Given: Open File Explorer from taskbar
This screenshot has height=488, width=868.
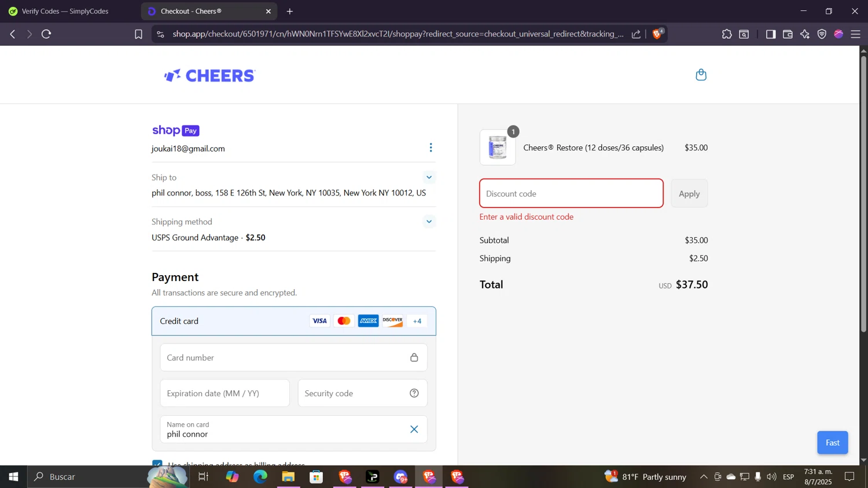Looking at the screenshot, I should (x=288, y=476).
